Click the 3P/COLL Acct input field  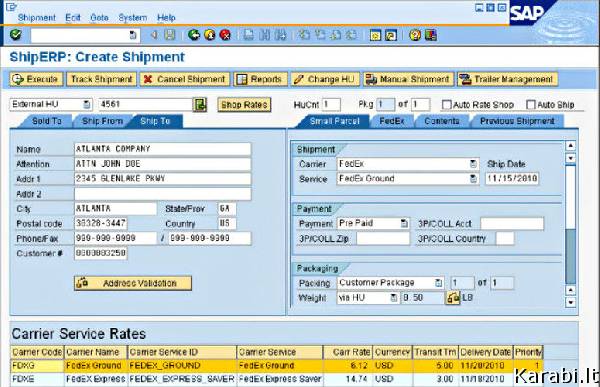click(512, 224)
